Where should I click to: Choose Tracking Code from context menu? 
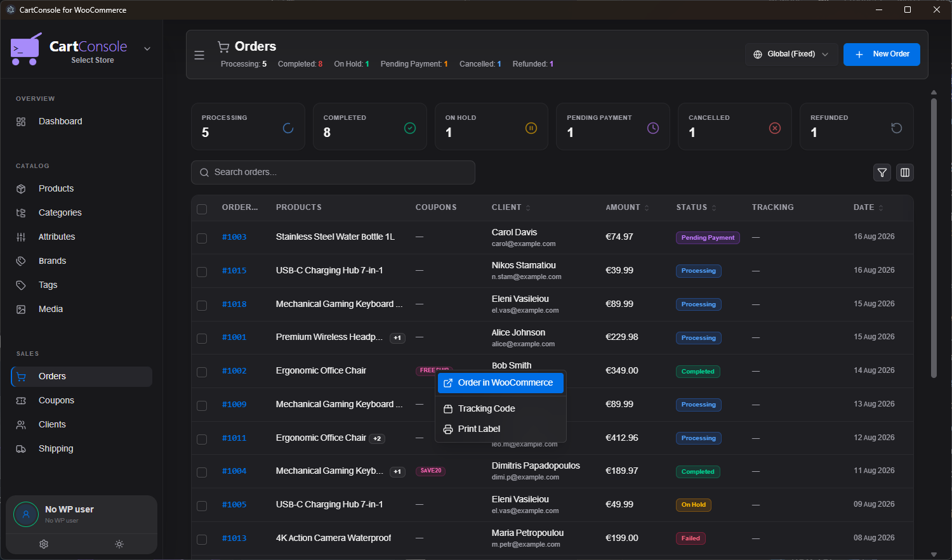click(x=501, y=409)
